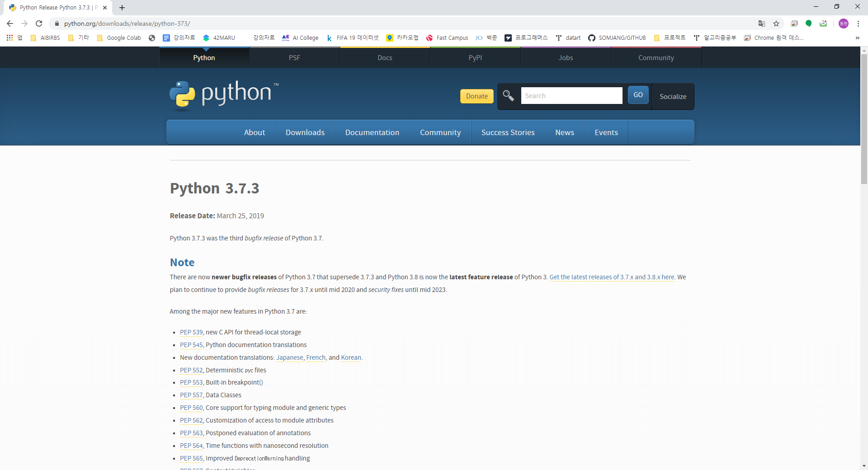Viewport: 868px width, 470px height.
Task: Open the PEP 562 link
Action: 191,420
